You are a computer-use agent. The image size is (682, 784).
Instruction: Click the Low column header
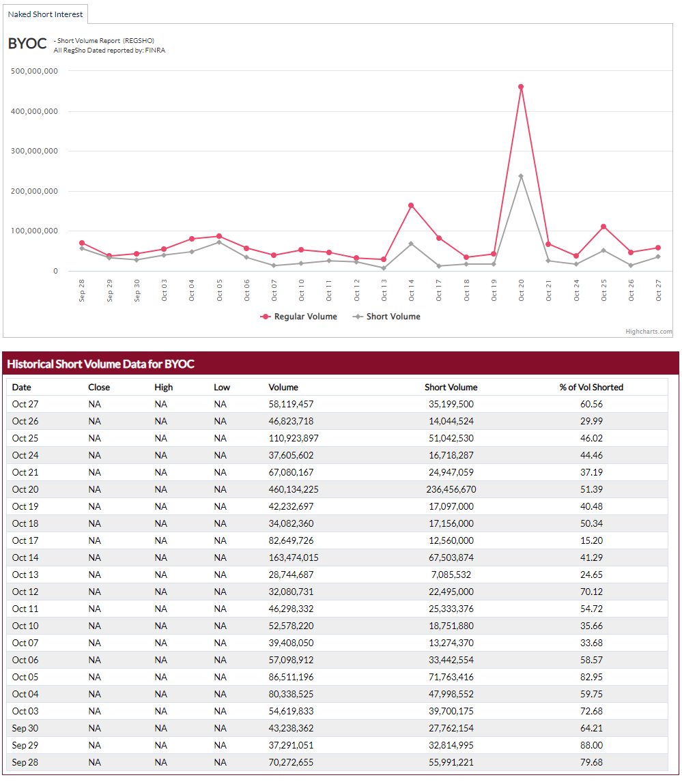click(x=222, y=387)
